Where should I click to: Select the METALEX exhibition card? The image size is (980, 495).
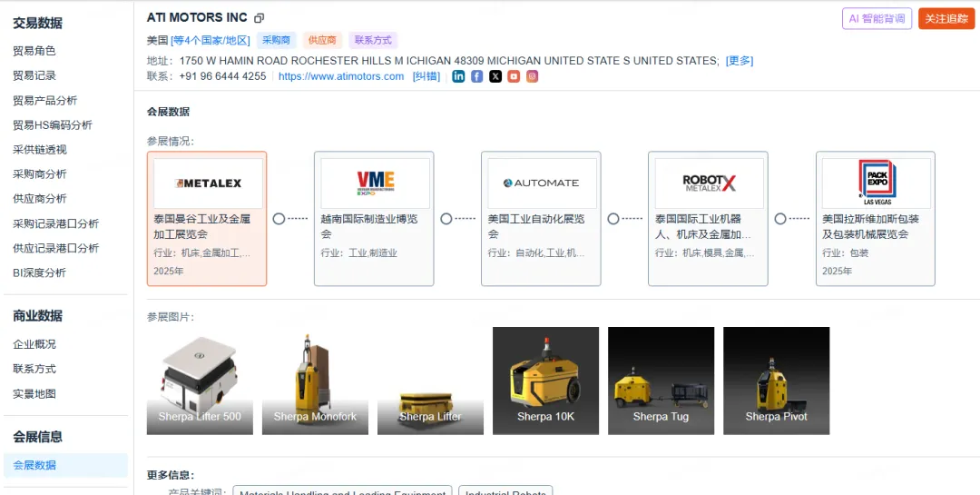tap(207, 218)
